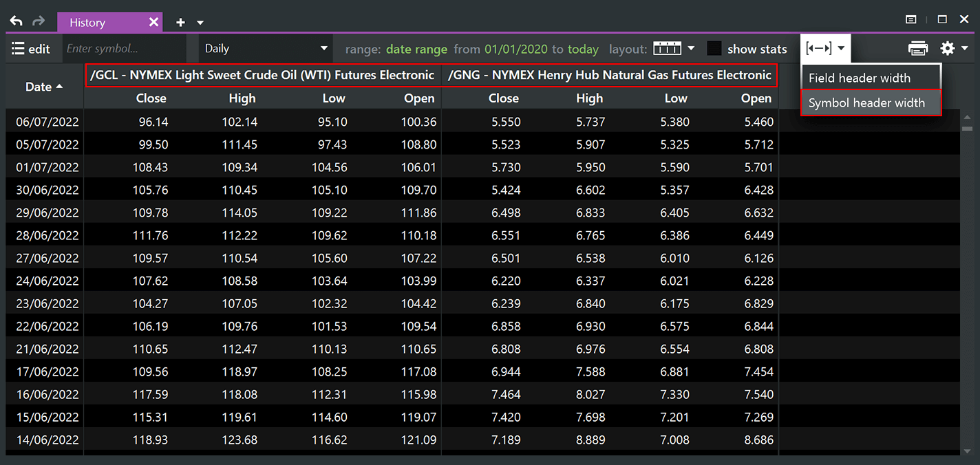
Task: Click the /GCL crude oil symbol header
Action: coord(262,75)
